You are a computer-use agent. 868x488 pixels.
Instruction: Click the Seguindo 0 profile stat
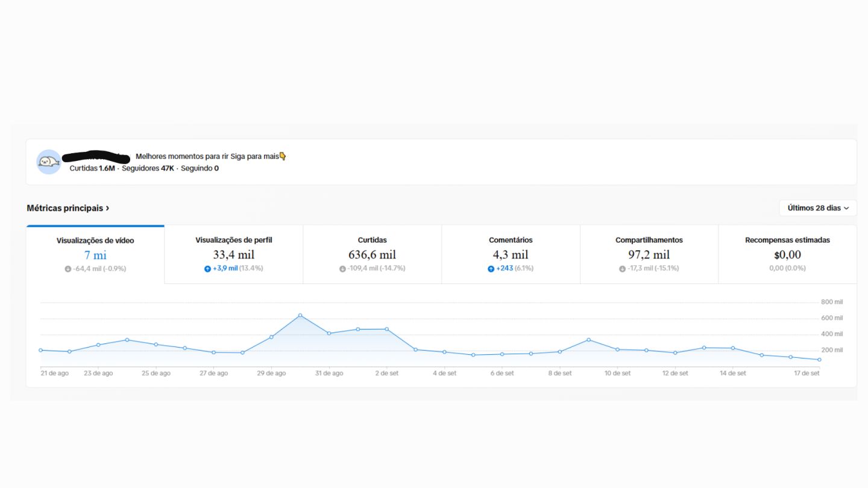200,168
